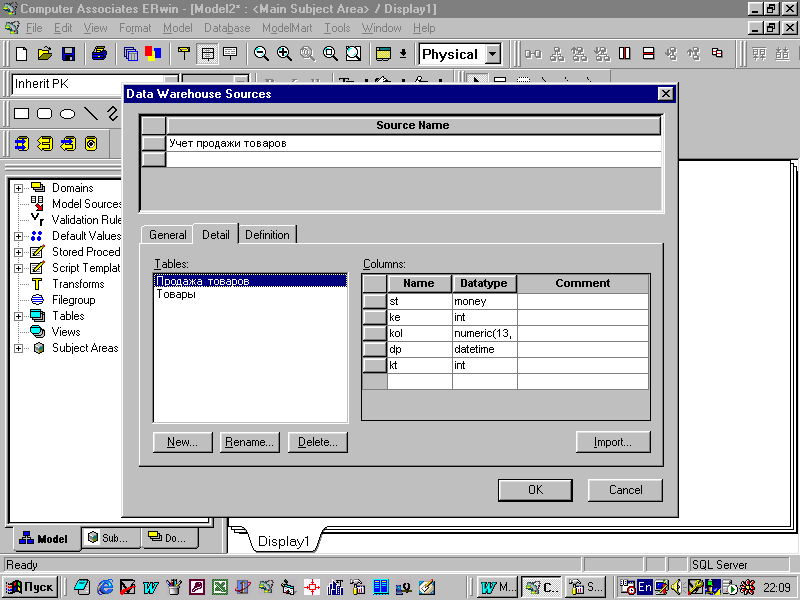Click the Filegroup icon in tree
Screen dimensions: 800x600
coord(37,299)
